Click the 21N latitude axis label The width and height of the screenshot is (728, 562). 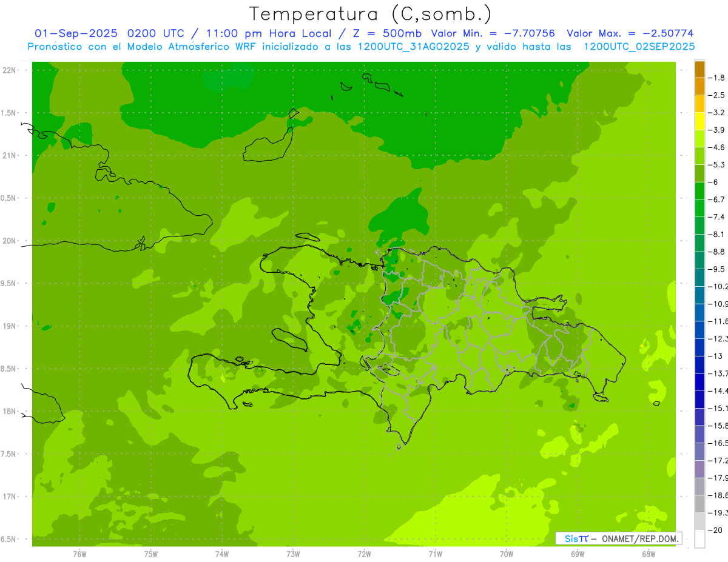[x=10, y=155]
